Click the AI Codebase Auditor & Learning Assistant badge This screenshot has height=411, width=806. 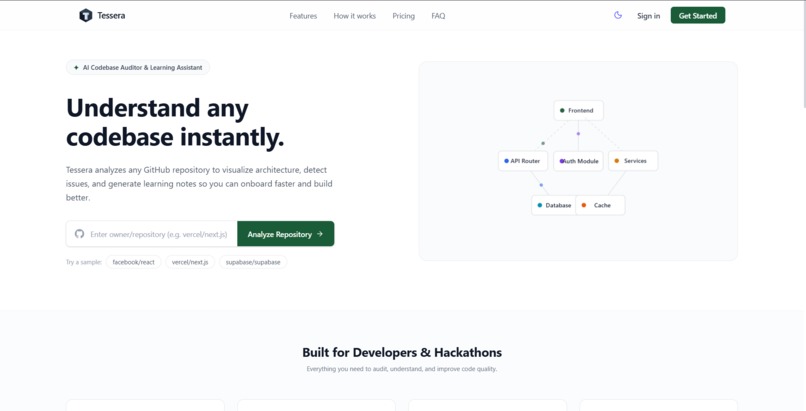click(x=138, y=67)
